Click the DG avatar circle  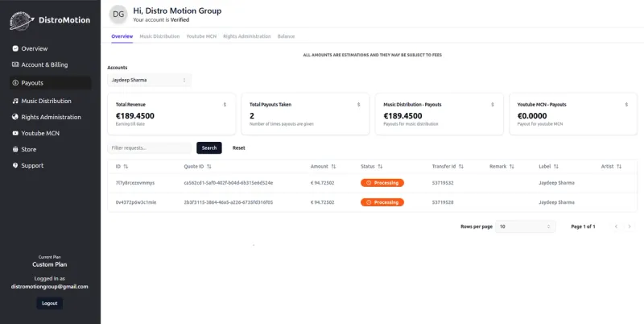tap(118, 15)
